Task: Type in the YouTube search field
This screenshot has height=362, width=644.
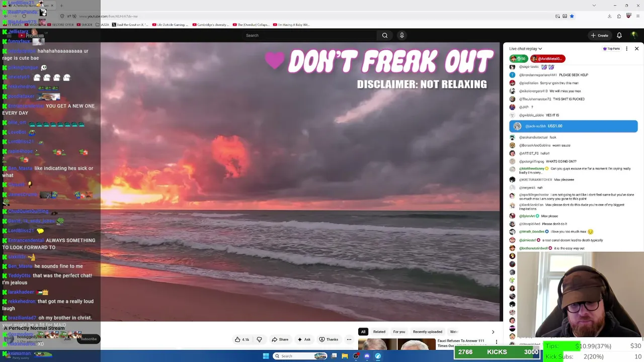Action: tap(309, 35)
